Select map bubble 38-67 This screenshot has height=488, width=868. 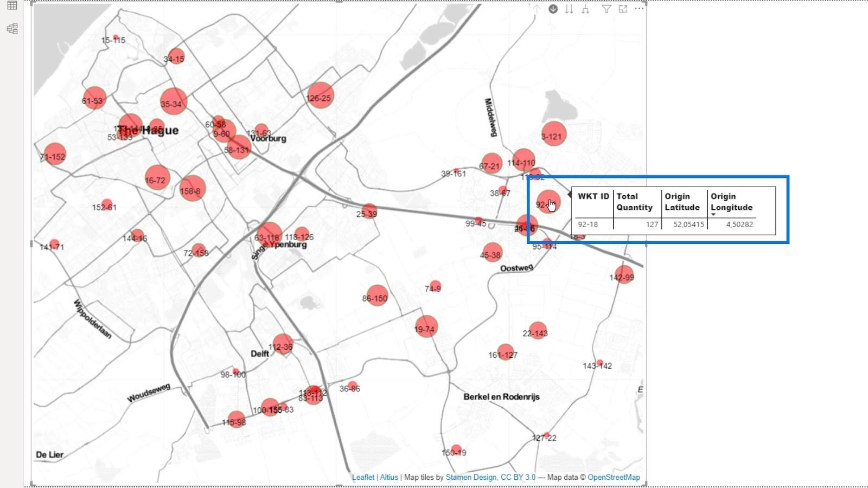pos(503,191)
